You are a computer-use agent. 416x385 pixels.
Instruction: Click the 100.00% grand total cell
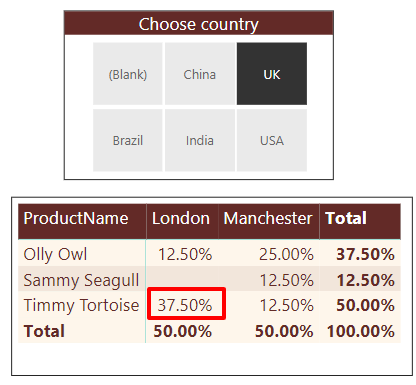tap(361, 331)
